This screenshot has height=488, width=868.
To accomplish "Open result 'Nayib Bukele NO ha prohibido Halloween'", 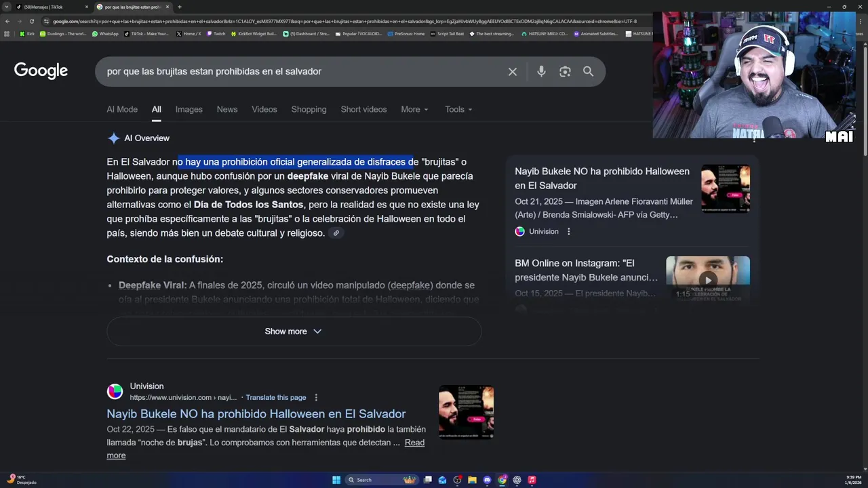I will (x=256, y=413).
